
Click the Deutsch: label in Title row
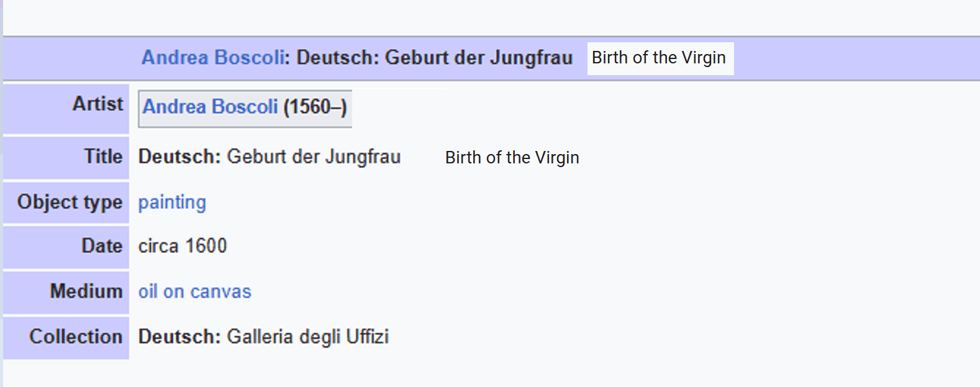tap(179, 157)
